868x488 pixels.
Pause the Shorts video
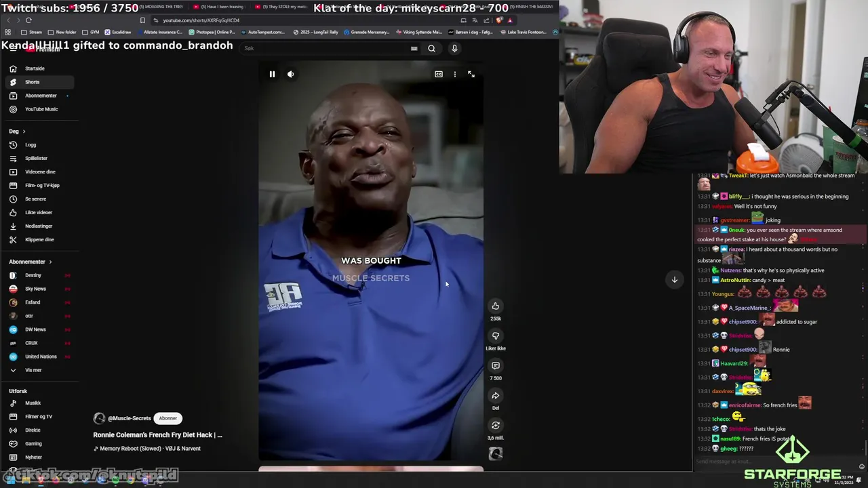point(272,74)
